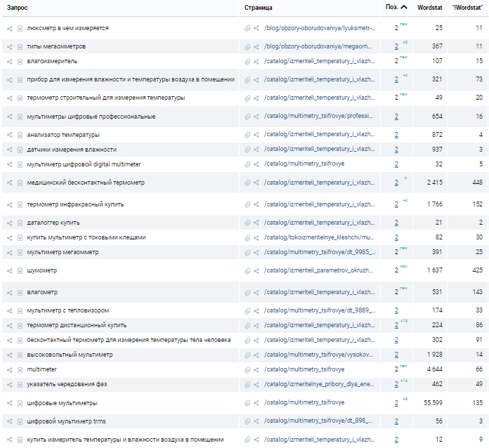
Task: Open the /catalog/multimetry_tsifrovye/dt_9985 link
Action: [x=320, y=252]
